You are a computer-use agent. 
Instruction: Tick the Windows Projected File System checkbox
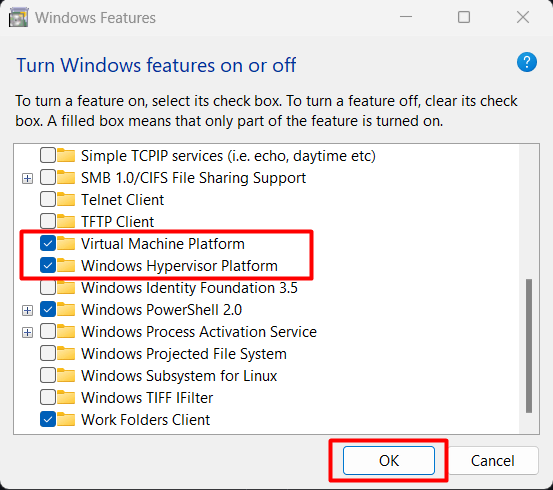(48, 353)
